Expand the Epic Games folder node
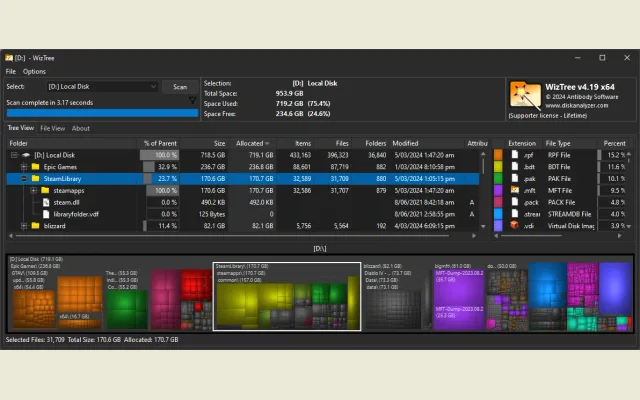Image resolution: width=640 pixels, height=400 pixels. coord(24,167)
